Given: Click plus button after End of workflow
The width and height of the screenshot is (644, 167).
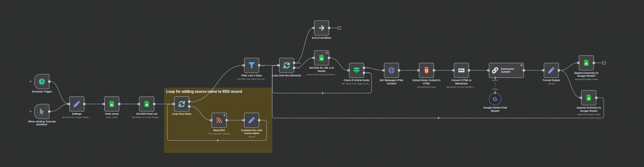Looking at the screenshot, I should click(x=339, y=28).
